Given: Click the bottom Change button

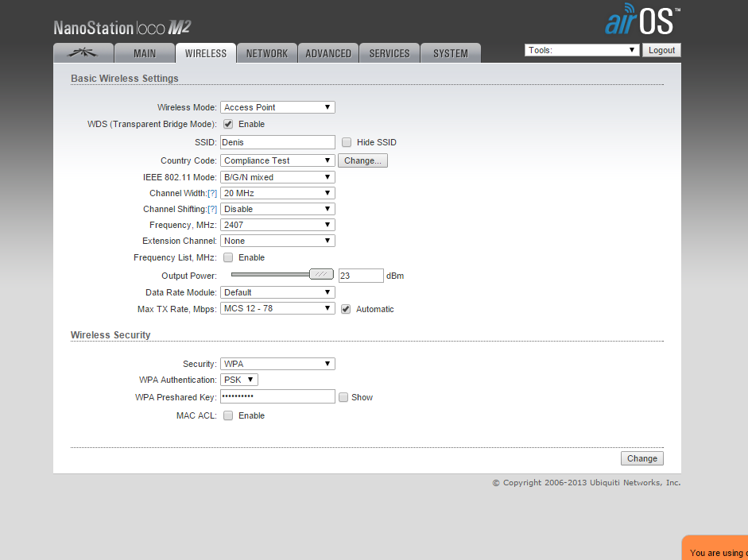Looking at the screenshot, I should (x=641, y=458).
